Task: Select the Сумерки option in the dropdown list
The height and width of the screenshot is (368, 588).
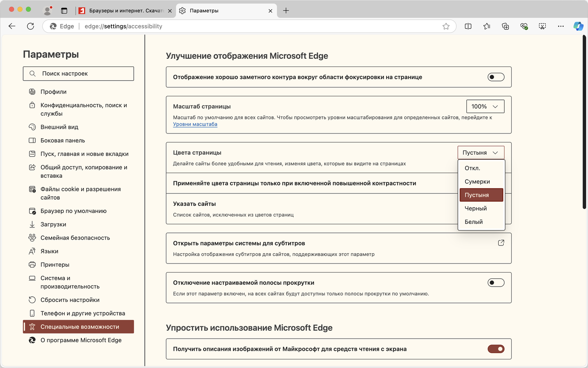Action: coord(477,182)
